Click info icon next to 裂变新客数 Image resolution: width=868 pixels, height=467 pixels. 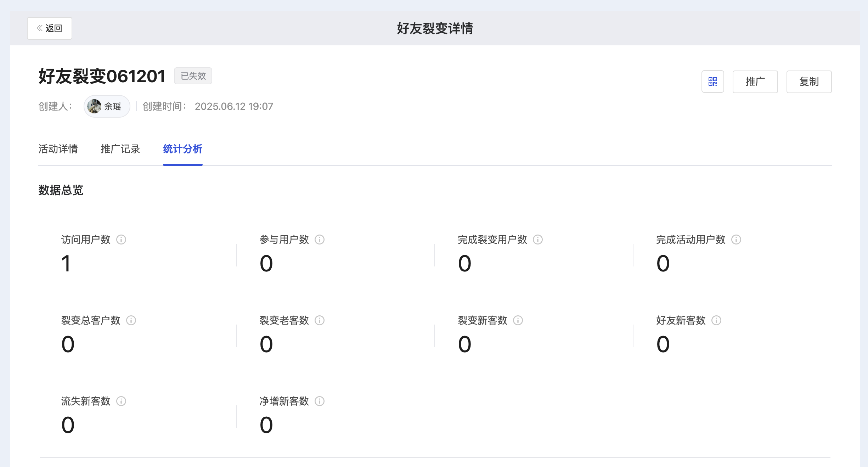point(518,321)
